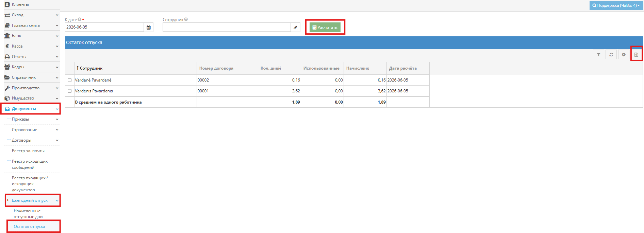Click the Главная книга book icon

7,25
